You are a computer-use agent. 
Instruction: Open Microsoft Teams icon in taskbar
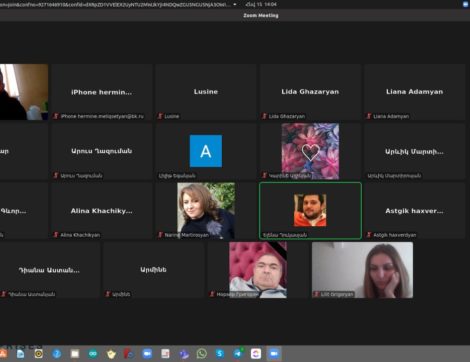click(x=183, y=353)
